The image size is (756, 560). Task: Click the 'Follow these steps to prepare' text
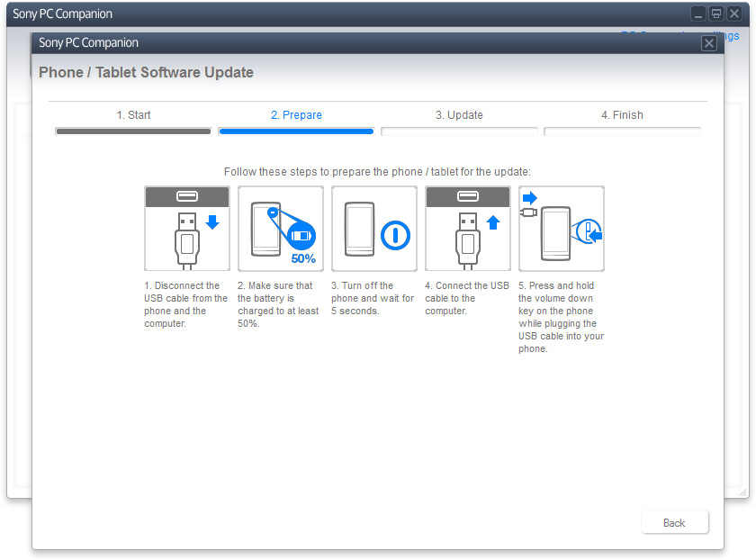[x=377, y=172]
